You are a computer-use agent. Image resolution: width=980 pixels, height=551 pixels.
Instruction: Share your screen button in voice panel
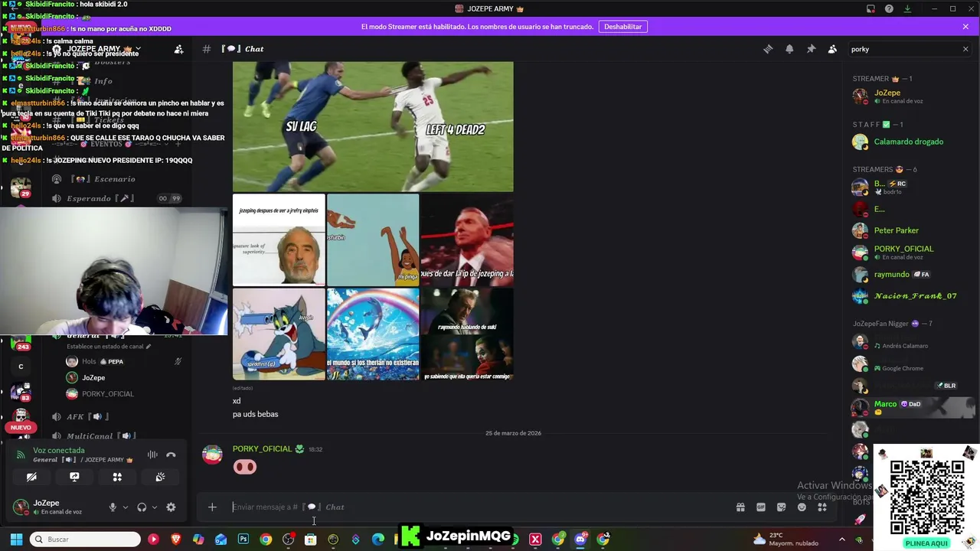74,477
